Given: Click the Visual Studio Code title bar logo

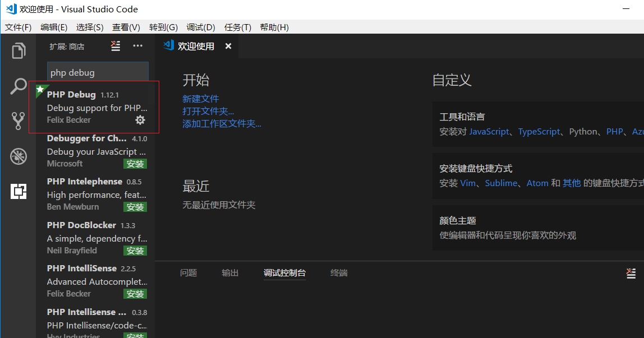Looking at the screenshot, I should 11,8.
